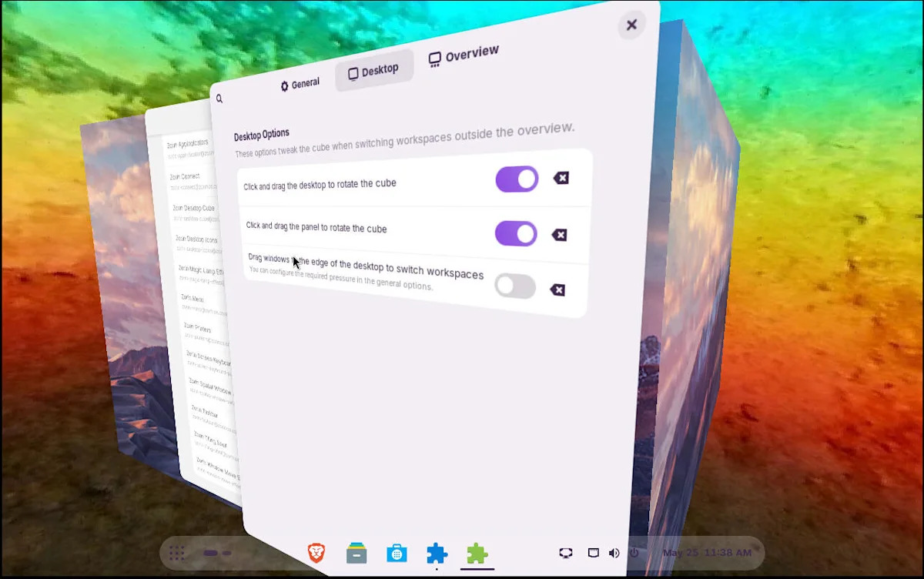Open the Files manager from the taskbar

tap(357, 553)
